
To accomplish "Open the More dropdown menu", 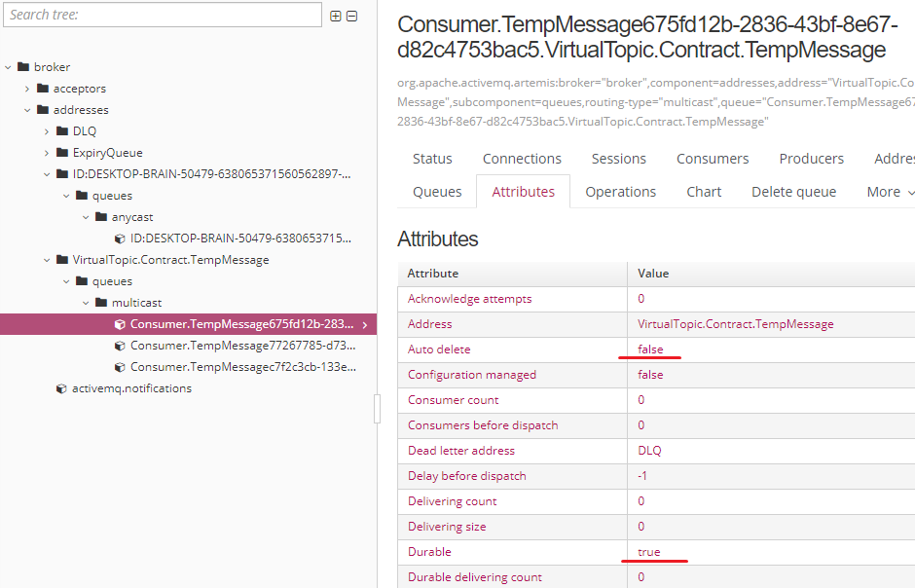I will tap(886, 192).
